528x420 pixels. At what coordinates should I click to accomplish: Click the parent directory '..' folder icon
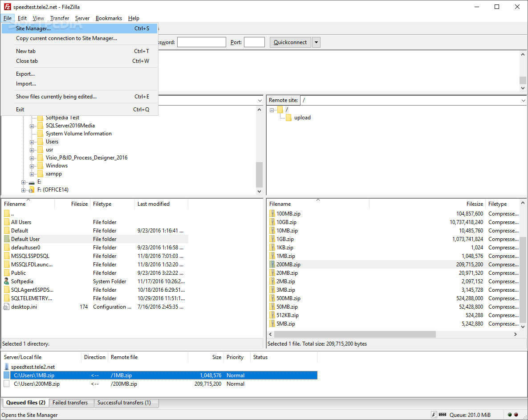(x=7, y=213)
